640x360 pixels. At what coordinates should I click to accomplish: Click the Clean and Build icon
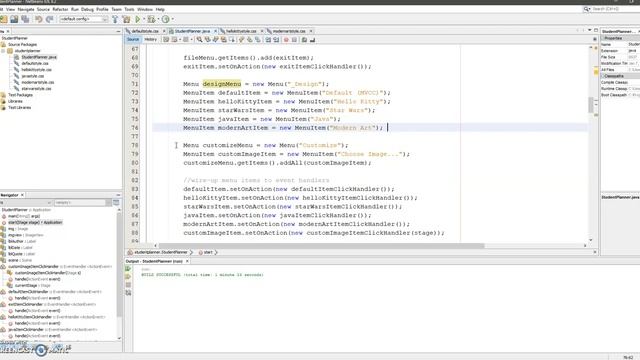[x=127, y=19]
